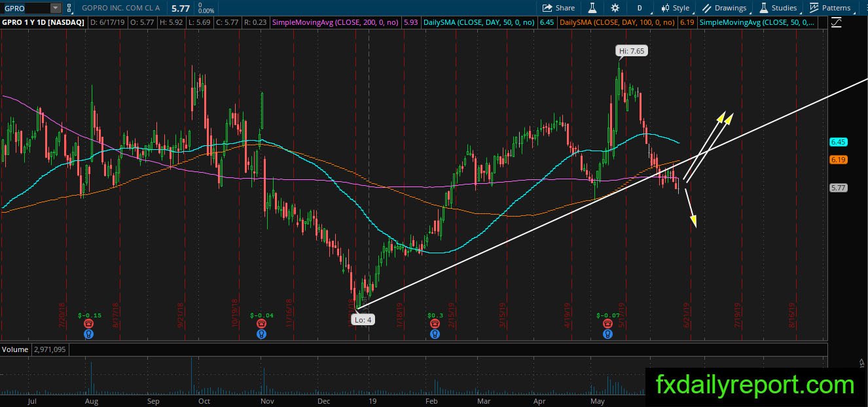Screen dimensions: 868x407
Task: Click the GPRO 1 Y 1D [NASDAQ] chart label
Action: coord(43,22)
